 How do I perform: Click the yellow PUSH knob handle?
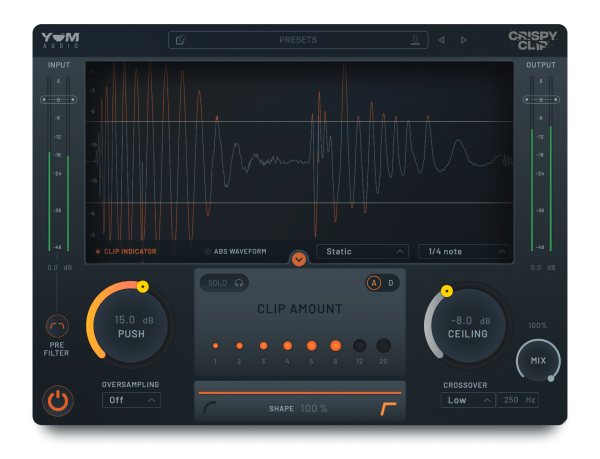pos(143,286)
